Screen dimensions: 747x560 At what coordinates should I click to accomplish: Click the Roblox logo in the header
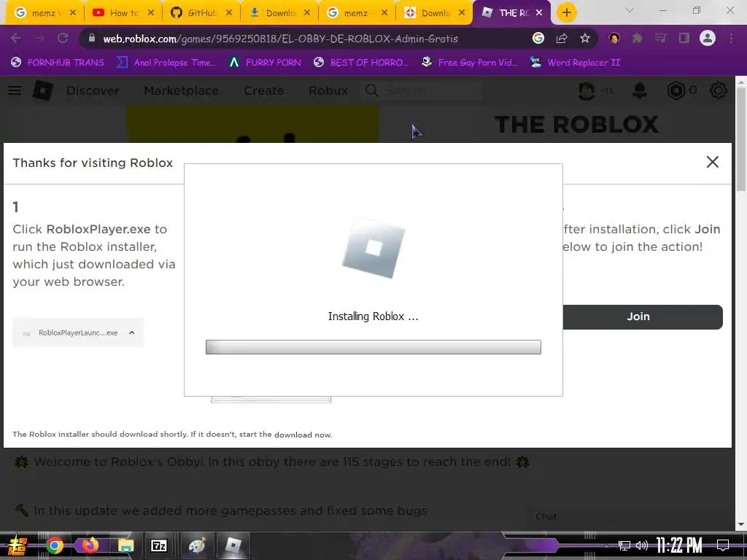pyautogui.click(x=42, y=90)
